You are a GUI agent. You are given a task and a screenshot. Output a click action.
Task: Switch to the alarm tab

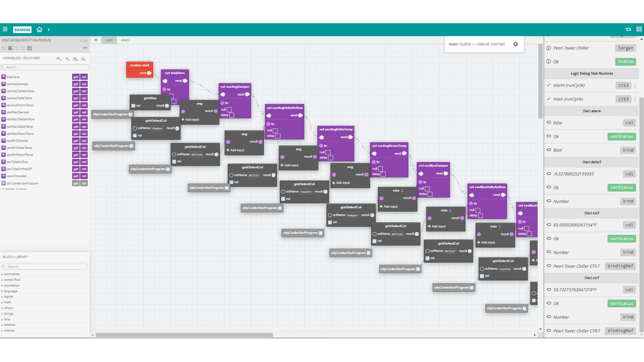125,40
